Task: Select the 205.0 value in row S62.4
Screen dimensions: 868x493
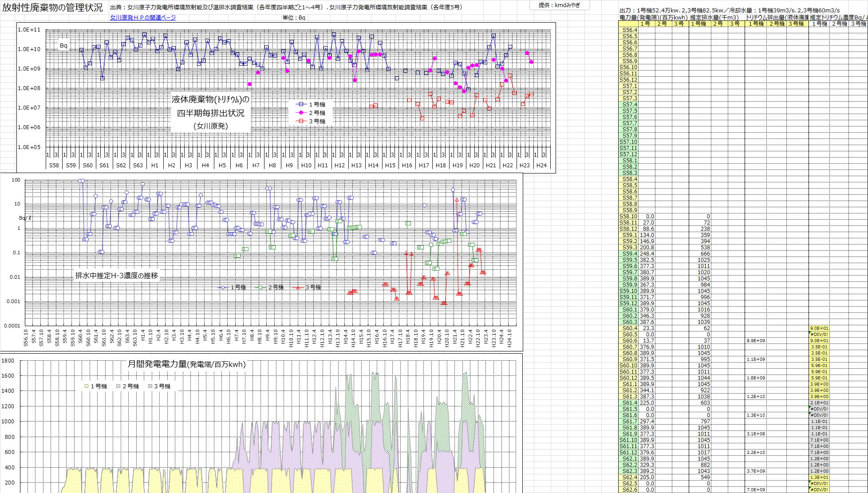Action: tap(647, 477)
